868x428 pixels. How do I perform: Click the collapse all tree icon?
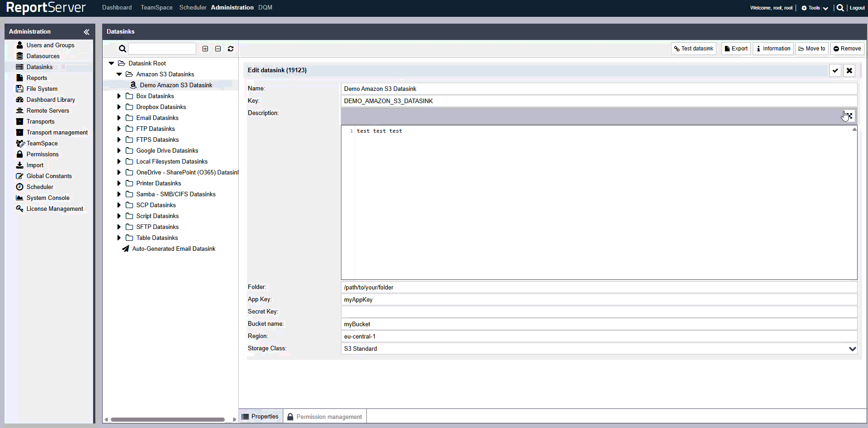pyautogui.click(x=218, y=49)
